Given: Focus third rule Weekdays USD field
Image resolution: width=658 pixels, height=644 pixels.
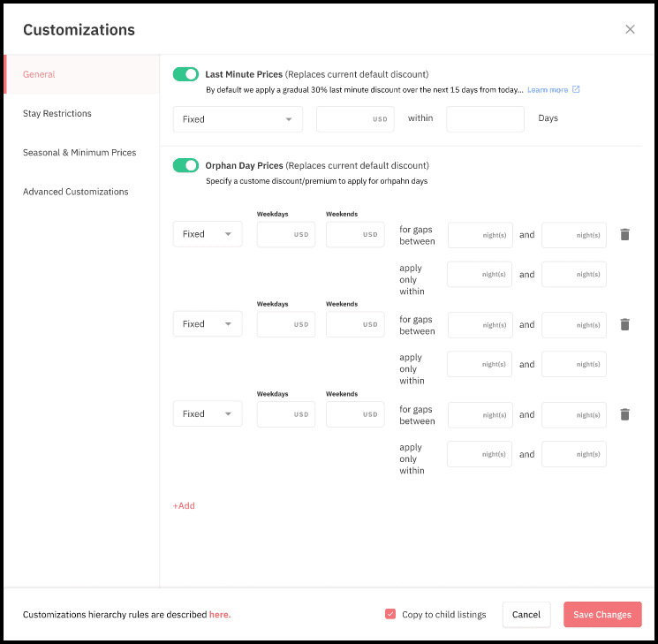Looking at the screenshot, I should 286,414.
